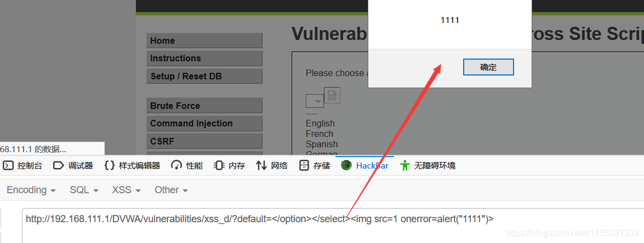The height and width of the screenshot is (243, 644).
Task: Click the broken image icon beside the dropdown
Action: click(332, 95)
